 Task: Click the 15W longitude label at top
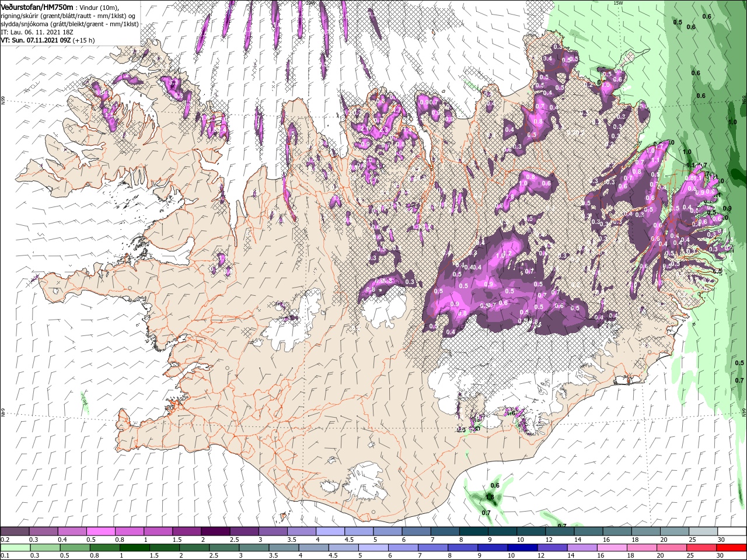[618, 3]
